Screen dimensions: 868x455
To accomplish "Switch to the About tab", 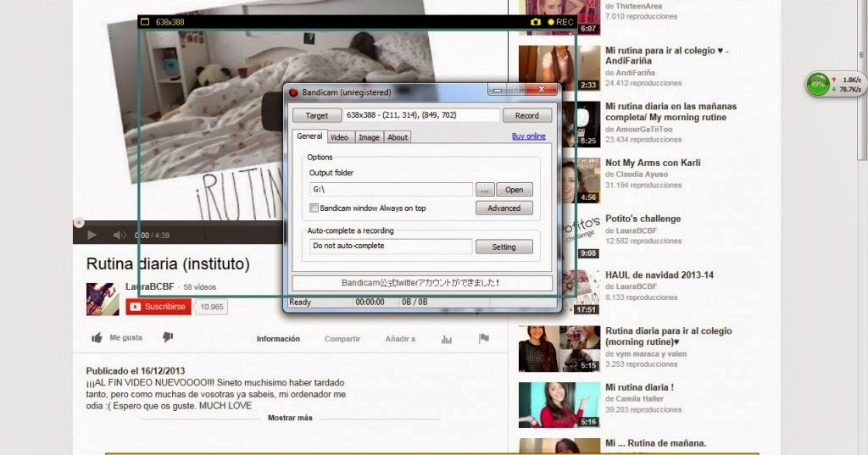I will 398,137.
